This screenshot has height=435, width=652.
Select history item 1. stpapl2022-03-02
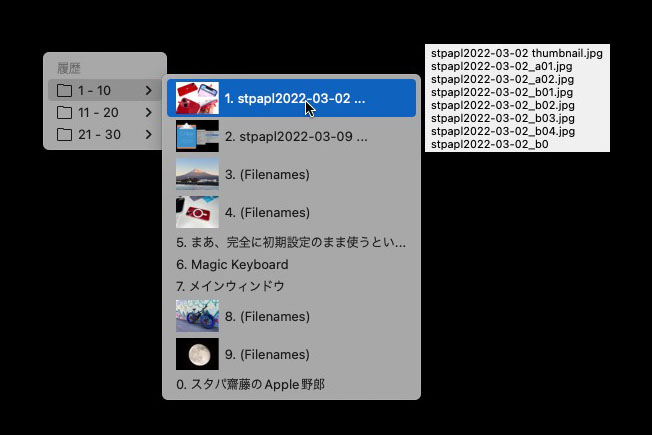(291, 98)
